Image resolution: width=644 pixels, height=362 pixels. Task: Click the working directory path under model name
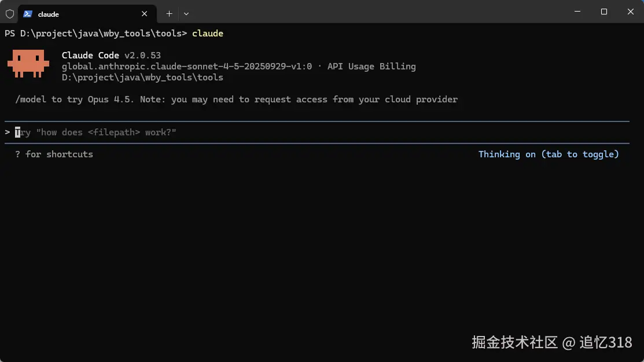pyautogui.click(x=142, y=77)
